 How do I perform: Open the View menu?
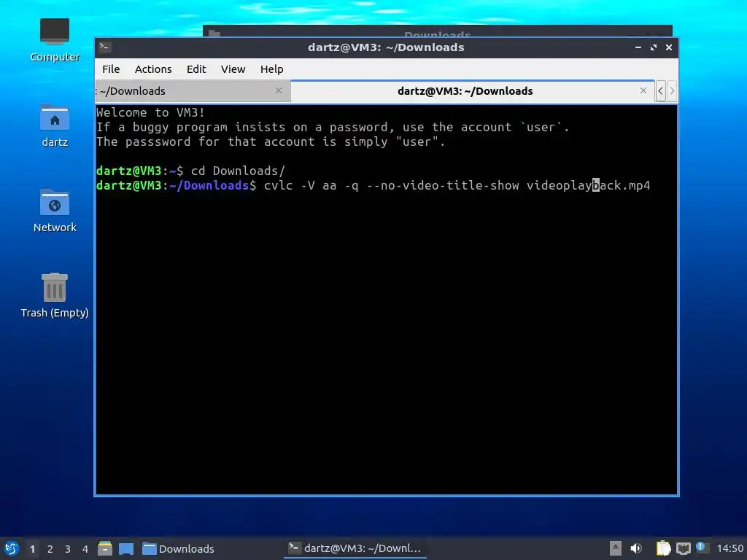click(x=233, y=69)
